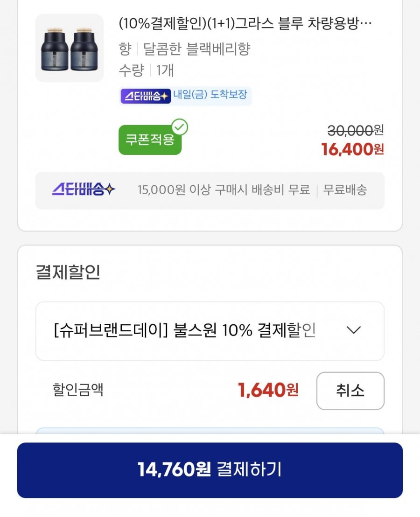Image resolution: width=420 pixels, height=517 pixels.
Task: Open the air freshener product thumbnail
Action: [70, 48]
